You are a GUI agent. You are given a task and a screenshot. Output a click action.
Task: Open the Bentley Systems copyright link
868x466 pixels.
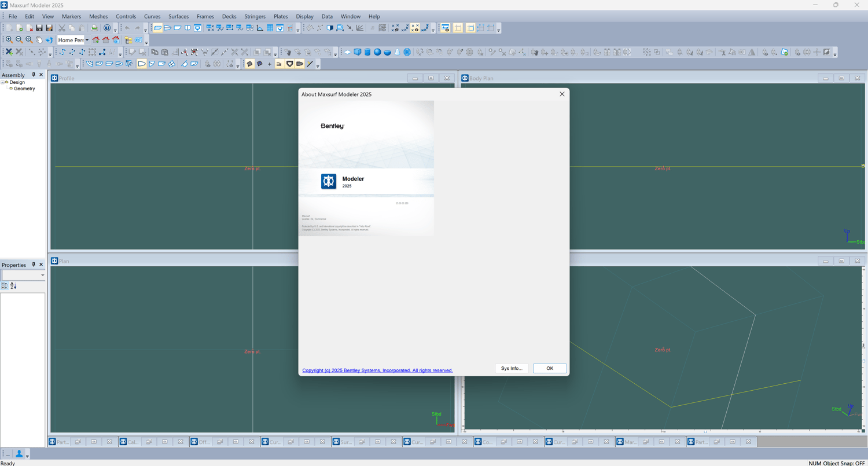(x=378, y=370)
